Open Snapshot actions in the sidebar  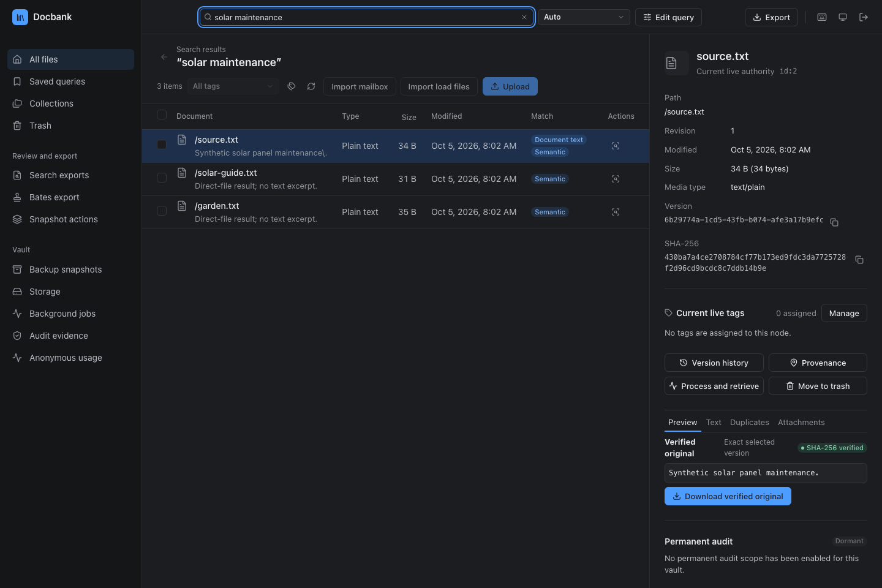(70, 219)
